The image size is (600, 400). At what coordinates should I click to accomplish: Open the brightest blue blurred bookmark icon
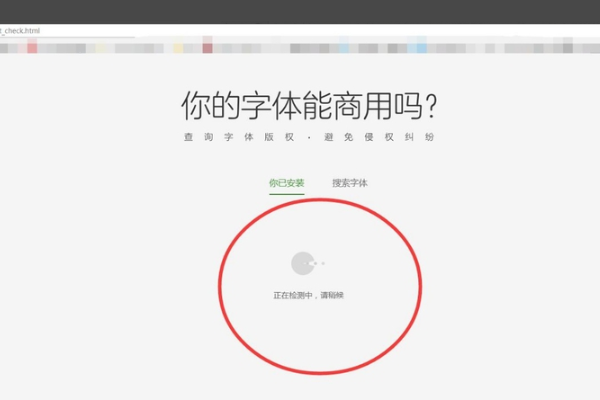pos(421,48)
